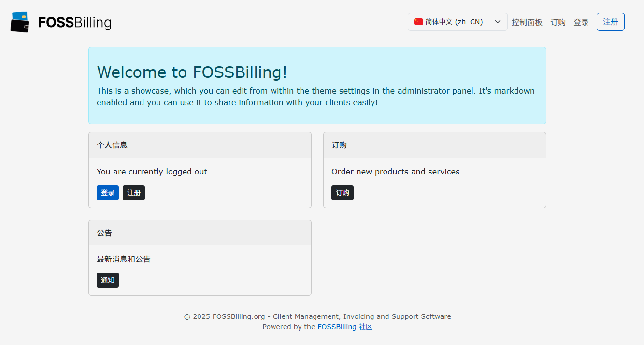
Task: Click the Welcome to FOSSBilling! heading
Action: [x=192, y=72]
